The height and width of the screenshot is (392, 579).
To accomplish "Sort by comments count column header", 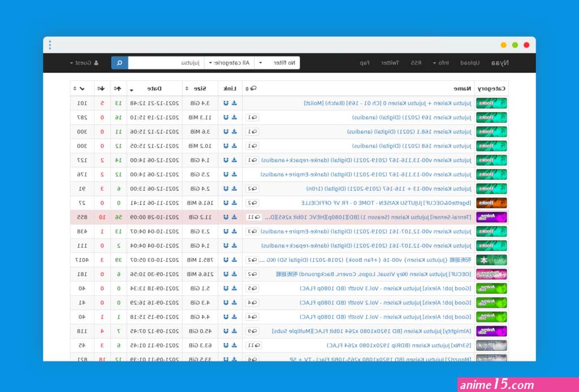I will [251, 89].
